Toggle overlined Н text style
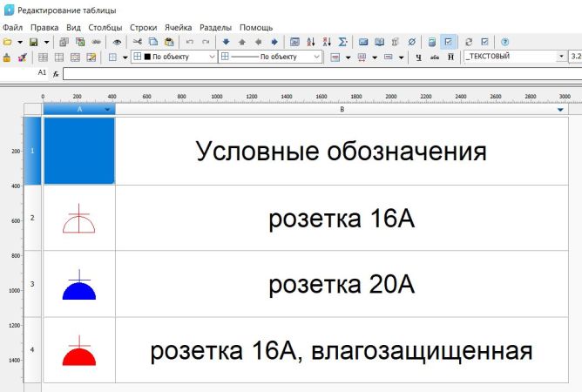This screenshot has height=392, width=582. pos(450,57)
